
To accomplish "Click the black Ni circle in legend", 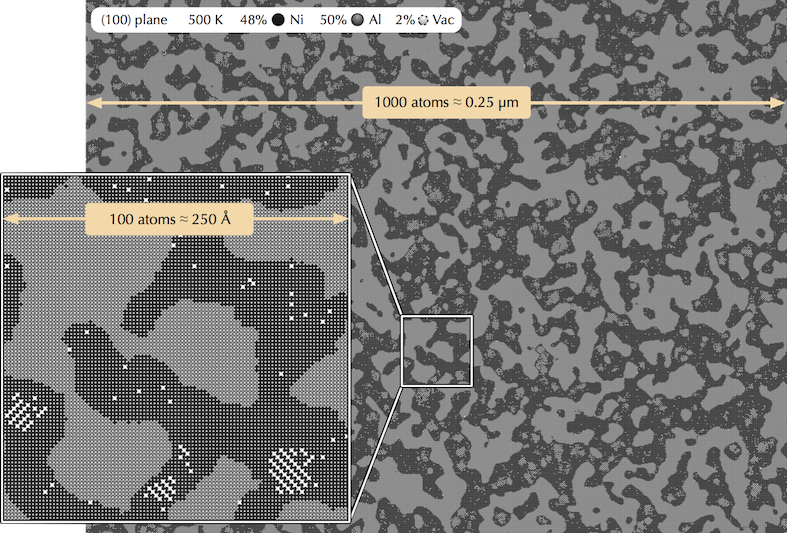I will point(280,19).
